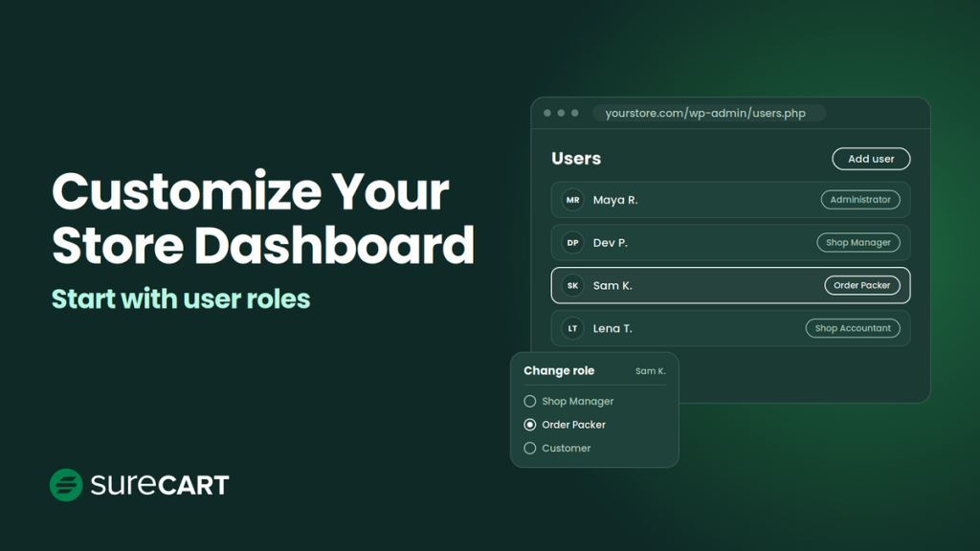The image size is (980, 551).
Task: Select the Shop Manager radio option
Action: click(530, 401)
